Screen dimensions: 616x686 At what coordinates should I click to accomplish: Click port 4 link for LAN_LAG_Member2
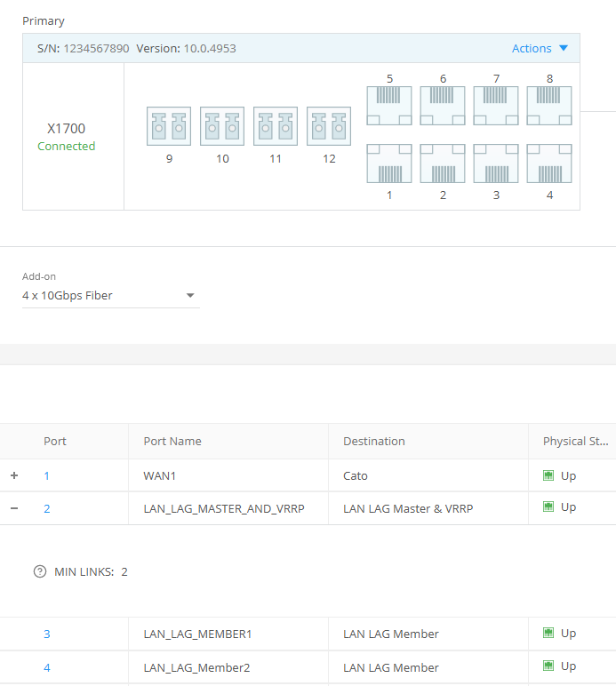click(47, 667)
